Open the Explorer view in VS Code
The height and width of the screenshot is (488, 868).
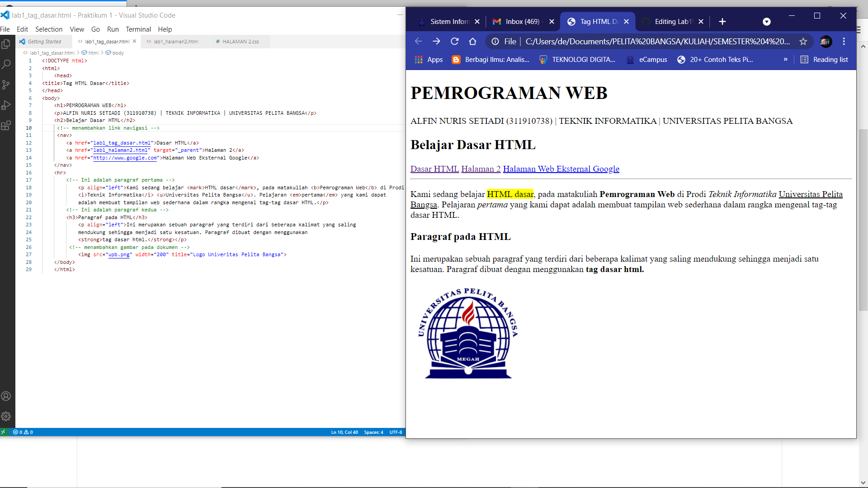tap(6, 43)
